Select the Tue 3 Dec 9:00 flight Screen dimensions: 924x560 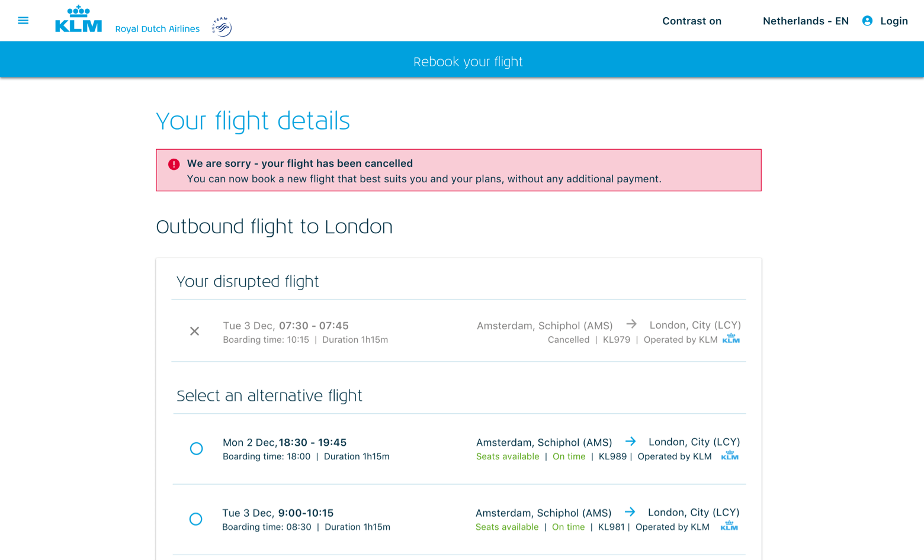click(x=196, y=519)
